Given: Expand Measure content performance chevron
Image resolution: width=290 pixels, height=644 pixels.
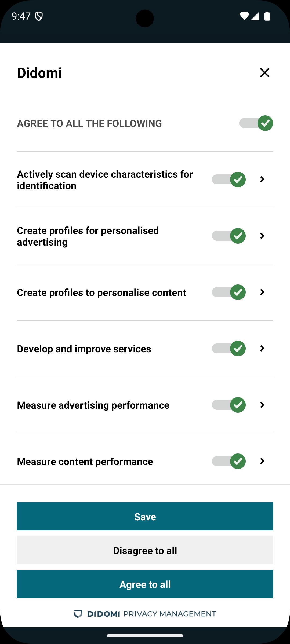Looking at the screenshot, I should point(262,461).
